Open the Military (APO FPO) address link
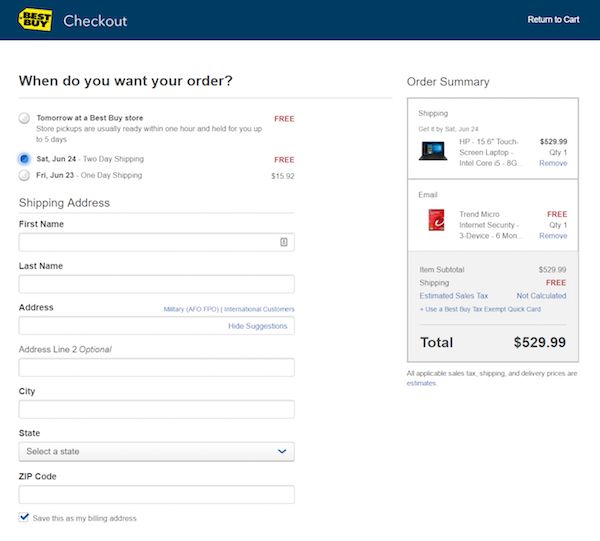The height and width of the screenshot is (541, 600). pyautogui.click(x=191, y=309)
